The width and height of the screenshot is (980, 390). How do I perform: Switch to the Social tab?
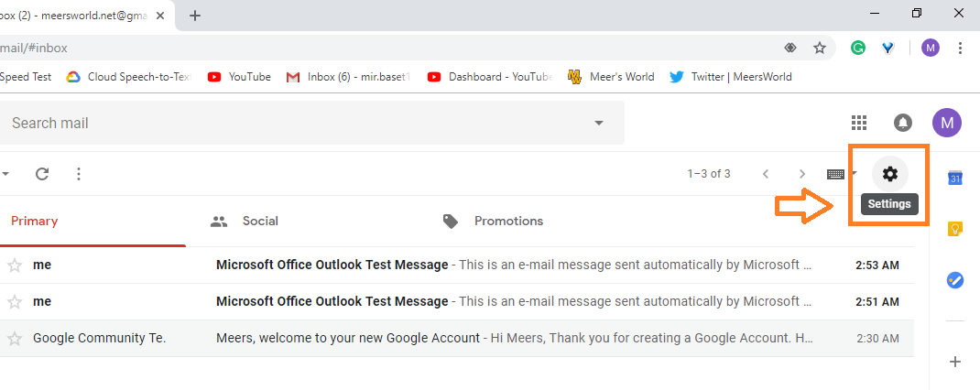point(259,221)
